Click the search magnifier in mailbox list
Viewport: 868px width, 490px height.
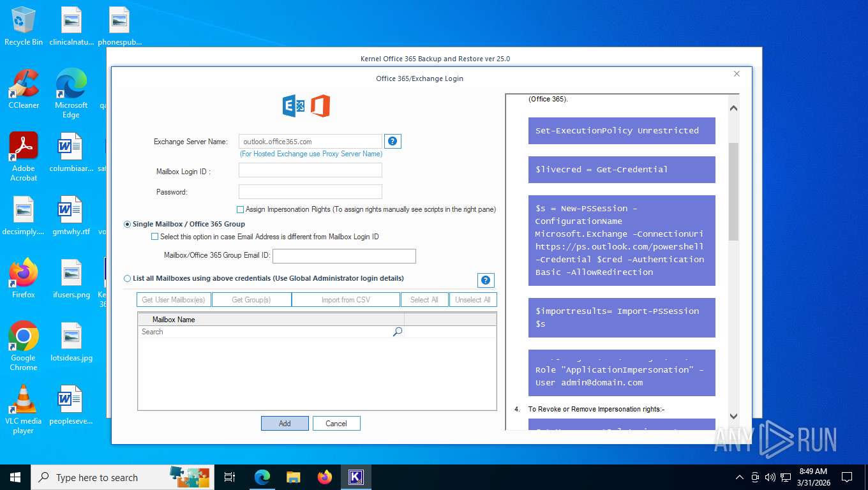398,332
